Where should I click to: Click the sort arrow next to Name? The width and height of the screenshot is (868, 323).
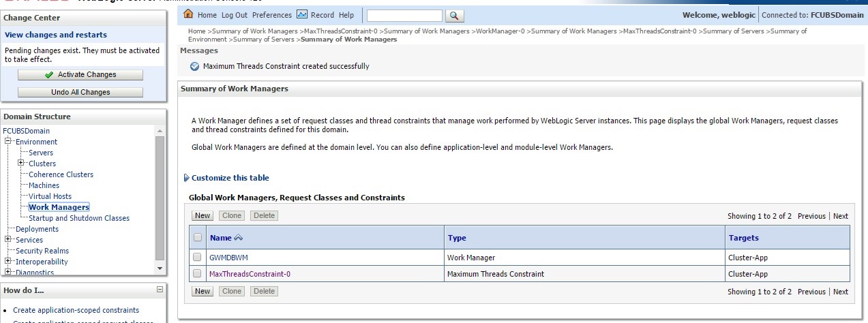tap(238, 238)
